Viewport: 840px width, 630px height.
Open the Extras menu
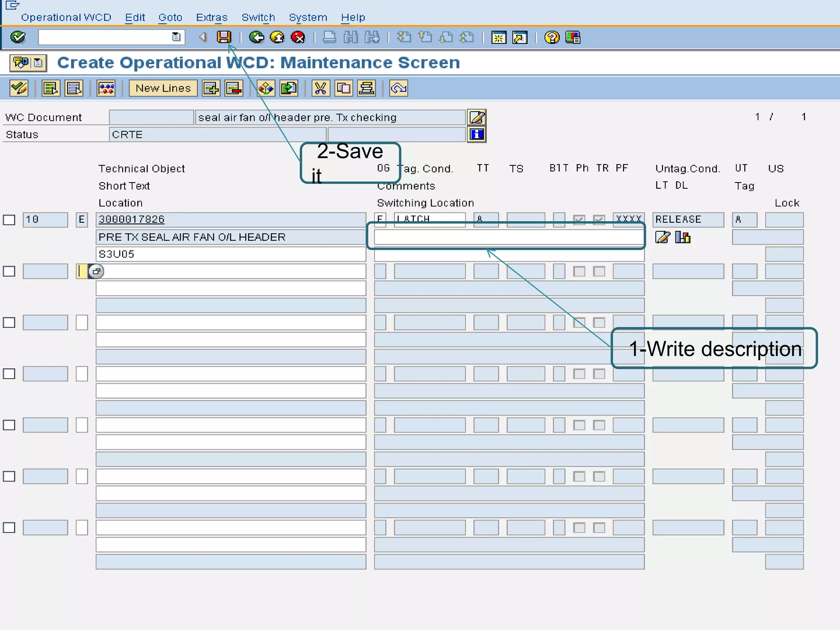point(212,18)
